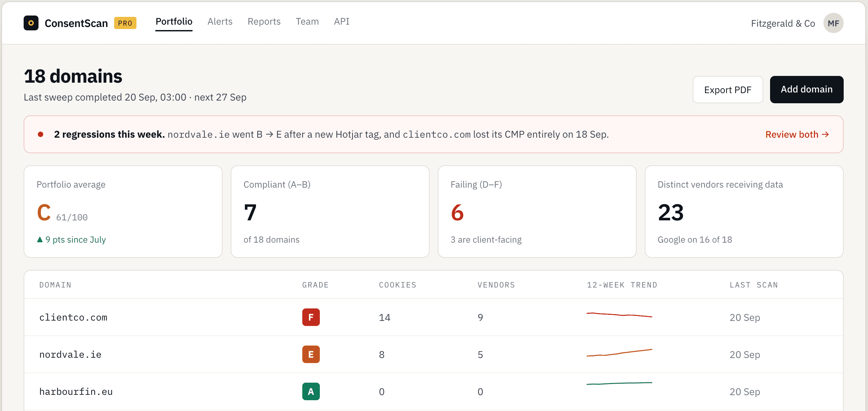Screen dimensions: 868x411
Task: Click the E grade badge for nordvale.ie
Action: coord(311,354)
